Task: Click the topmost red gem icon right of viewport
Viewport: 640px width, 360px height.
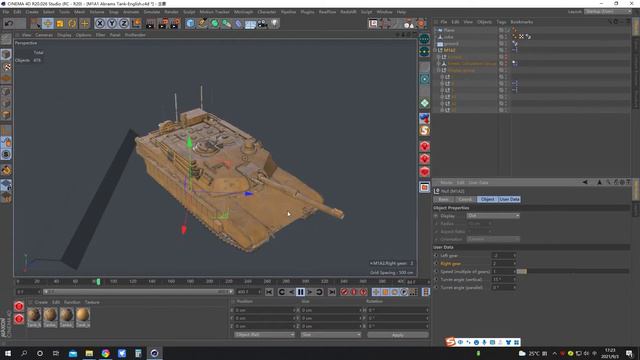Action: 424,146
